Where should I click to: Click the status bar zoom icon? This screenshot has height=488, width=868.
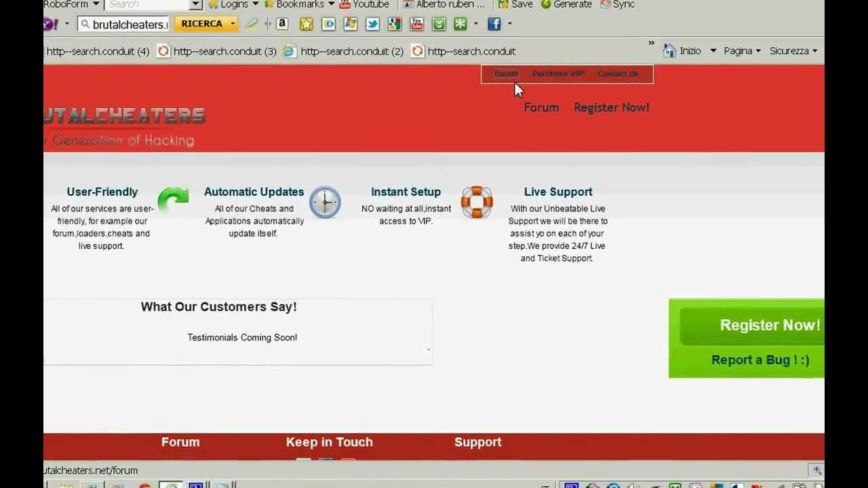[817, 470]
